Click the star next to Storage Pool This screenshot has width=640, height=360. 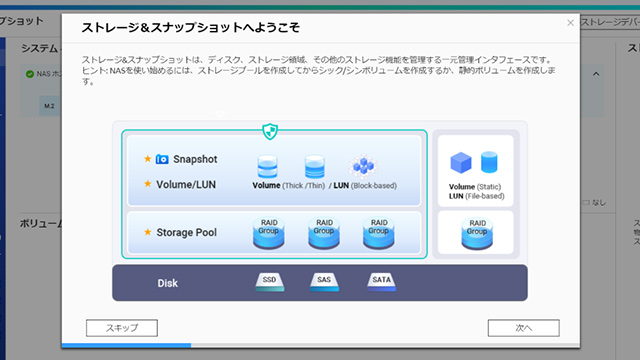(147, 232)
